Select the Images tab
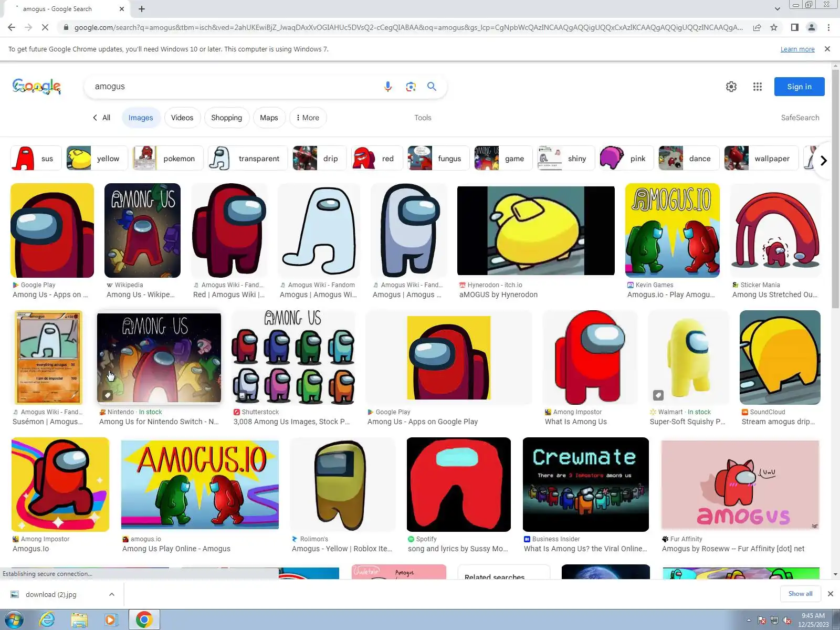Viewport: 840px width, 630px height. 141,118
